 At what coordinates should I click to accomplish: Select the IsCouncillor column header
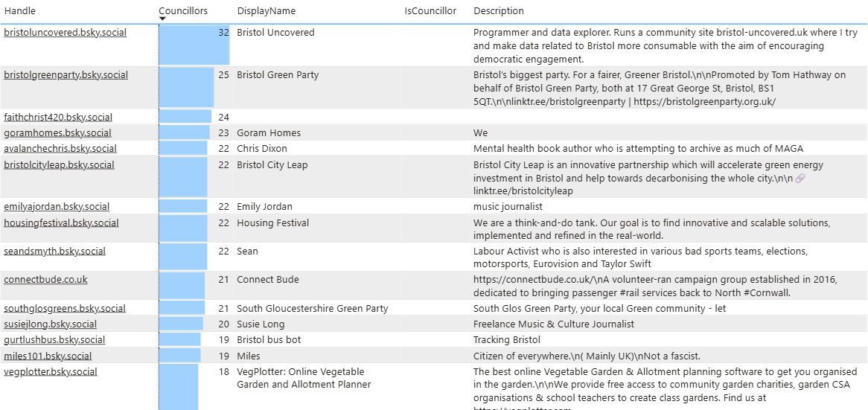430,11
